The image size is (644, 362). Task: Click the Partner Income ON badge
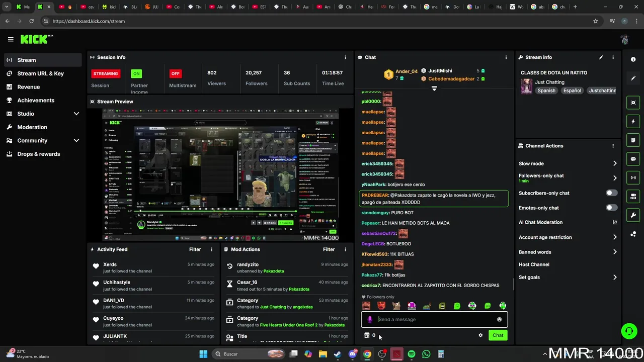(x=136, y=73)
